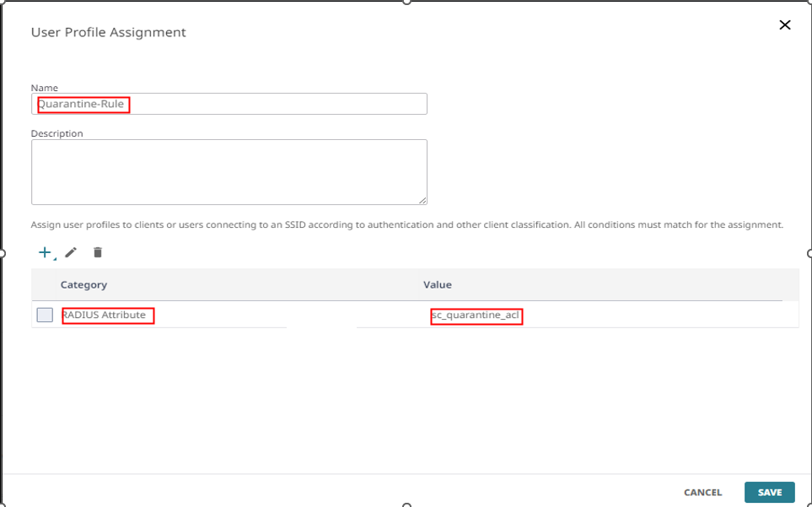
Task: Click inside the empty Description text area
Action: [x=229, y=172]
